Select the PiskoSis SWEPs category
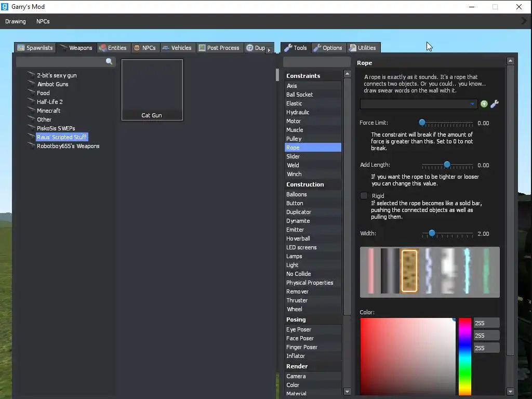532x399 pixels. 56,128
